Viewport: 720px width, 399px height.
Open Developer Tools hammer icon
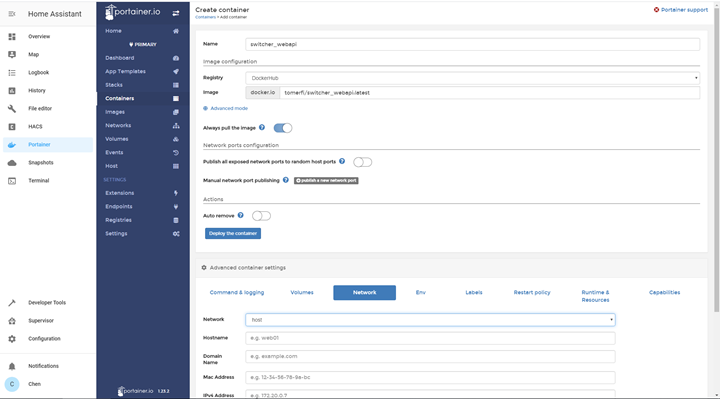coord(12,303)
